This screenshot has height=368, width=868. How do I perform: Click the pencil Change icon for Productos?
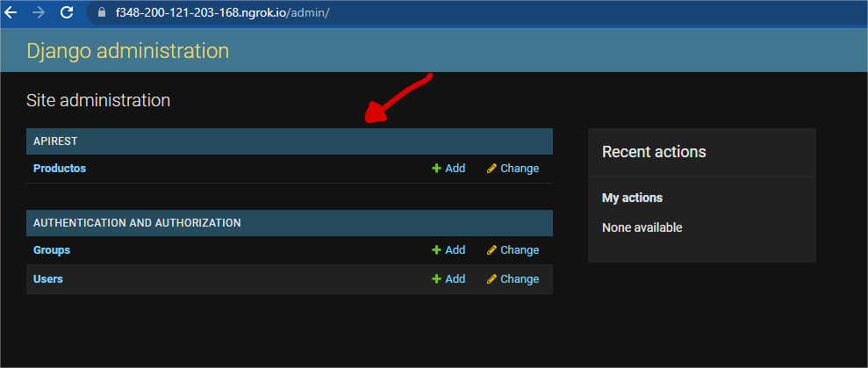point(491,169)
